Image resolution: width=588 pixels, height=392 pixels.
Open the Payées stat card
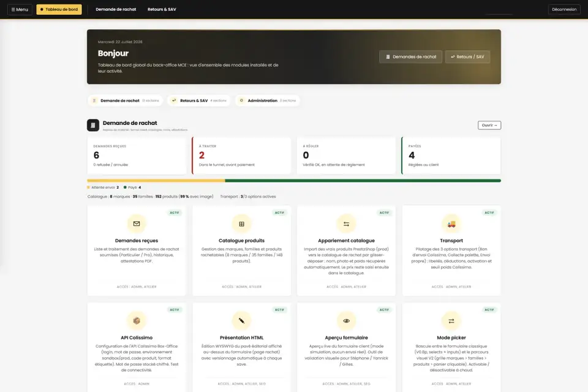point(451,156)
